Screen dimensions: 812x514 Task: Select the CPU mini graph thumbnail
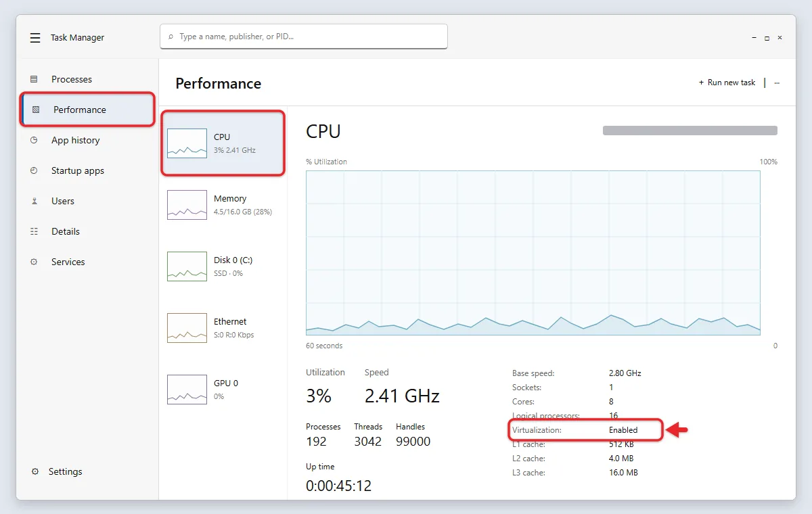tap(187, 143)
